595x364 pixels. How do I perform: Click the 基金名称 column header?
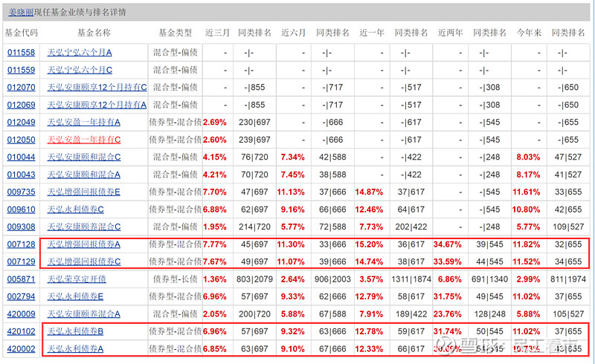94,33
